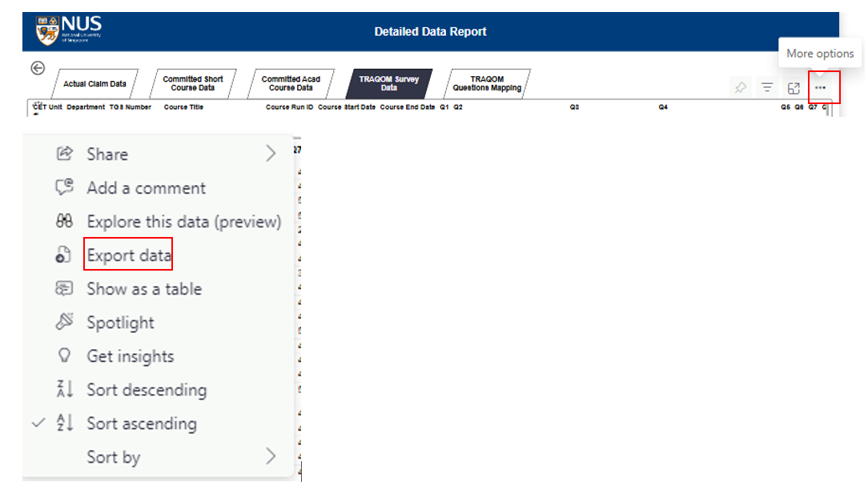This screenshot has width=868, height=502.
Task: Pin the visual using pin icon
Action: (x=741, y=88)
